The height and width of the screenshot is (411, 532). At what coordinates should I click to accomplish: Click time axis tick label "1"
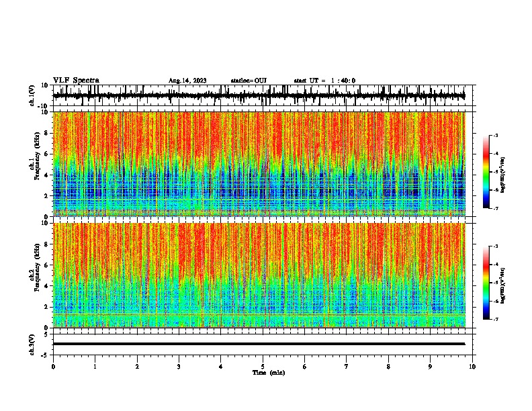click(x=95, y=367)
